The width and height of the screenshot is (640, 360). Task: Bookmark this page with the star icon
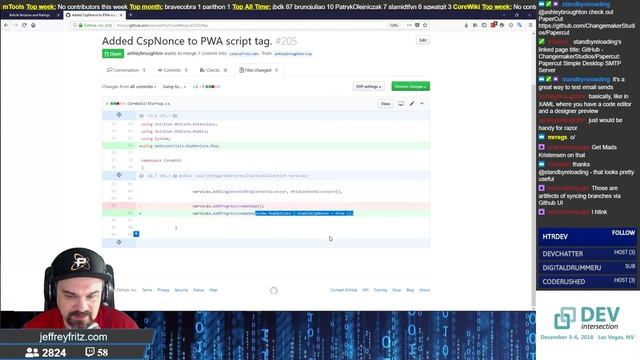[x=425, y=25]
